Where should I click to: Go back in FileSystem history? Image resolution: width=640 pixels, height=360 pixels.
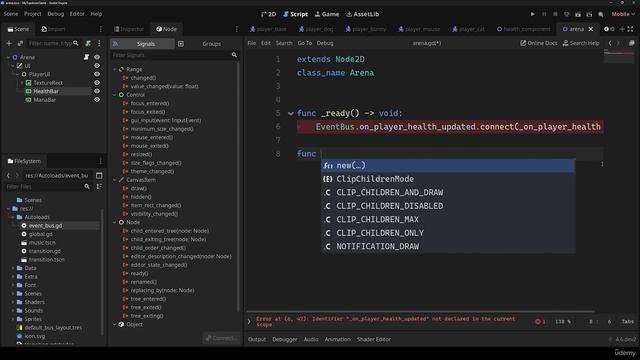[8, 176]
